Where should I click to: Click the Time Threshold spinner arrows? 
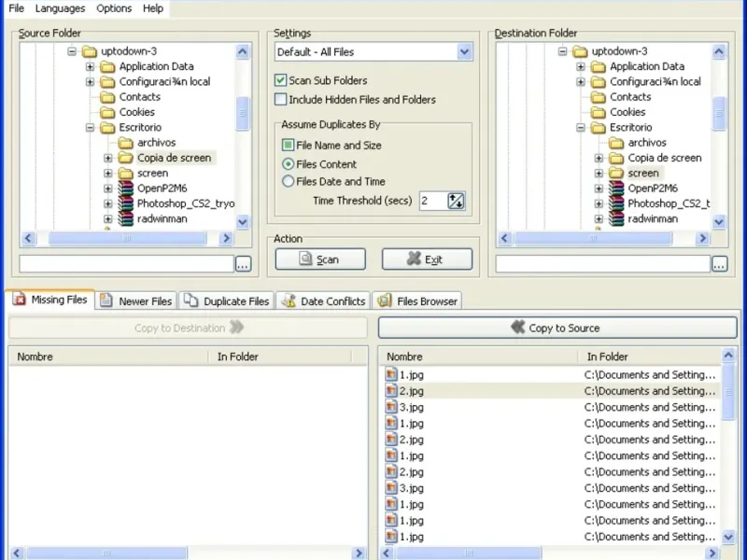(x=456, y=201)
